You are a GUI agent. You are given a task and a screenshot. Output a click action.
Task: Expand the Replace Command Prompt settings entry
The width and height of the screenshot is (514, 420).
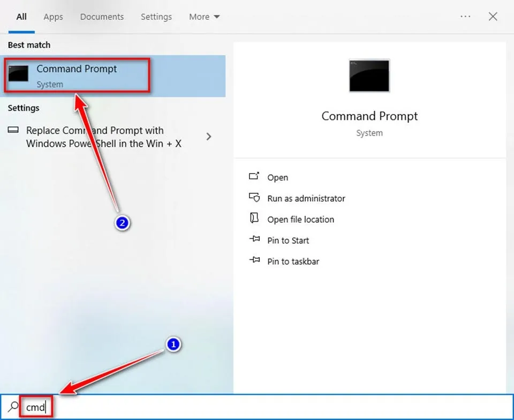pos(209,137)
